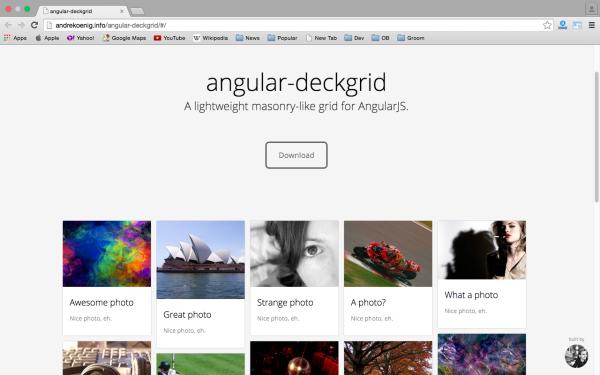Viewport: 600px width, 375px height.
Task: Click the 'angular-deckgrid' page heading
Action: coord(296,83)
